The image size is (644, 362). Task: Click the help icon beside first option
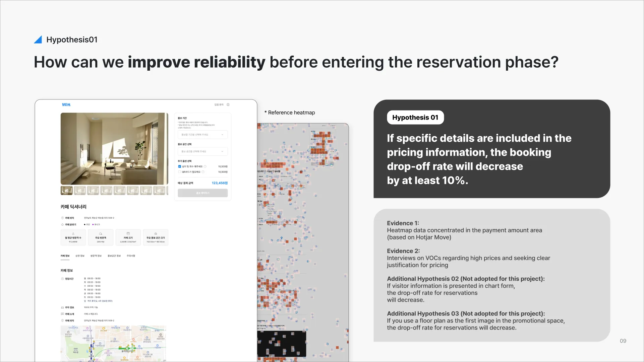point(205,166)
